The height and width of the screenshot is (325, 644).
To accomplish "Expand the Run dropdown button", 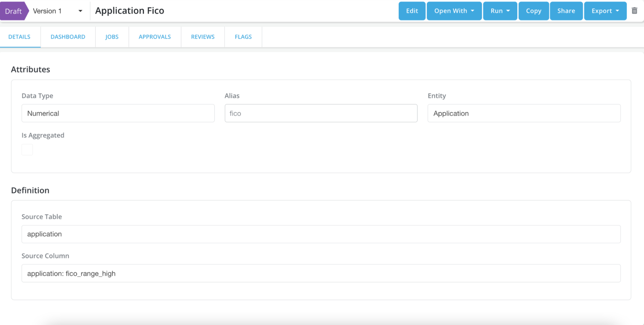I will (x=500, y=11).
